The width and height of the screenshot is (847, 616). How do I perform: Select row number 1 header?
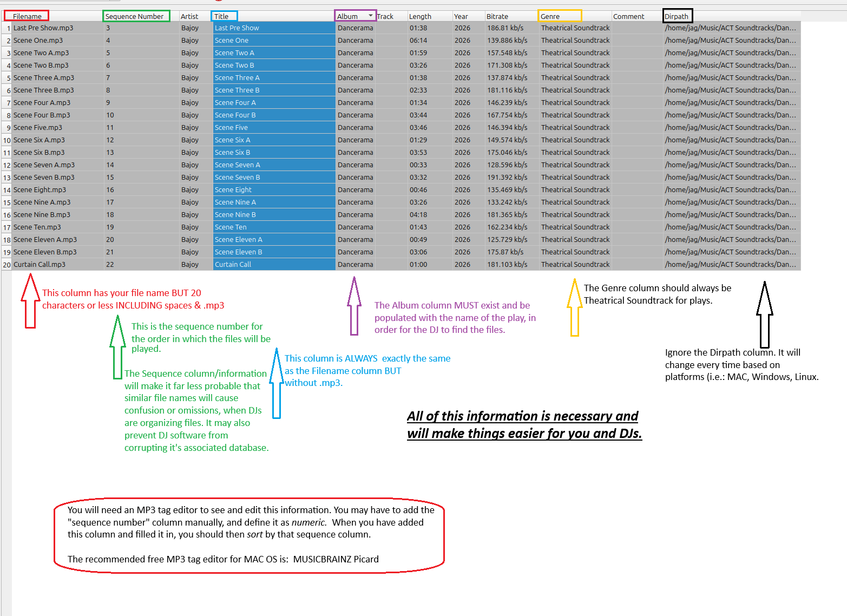point(7,28)
